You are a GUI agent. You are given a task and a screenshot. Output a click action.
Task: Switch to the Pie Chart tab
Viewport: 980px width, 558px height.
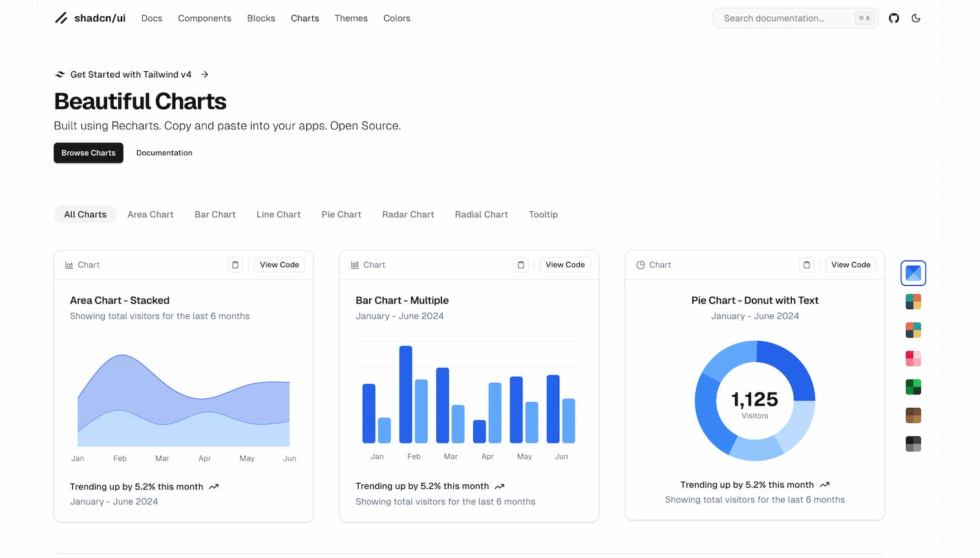pos(341,214)
